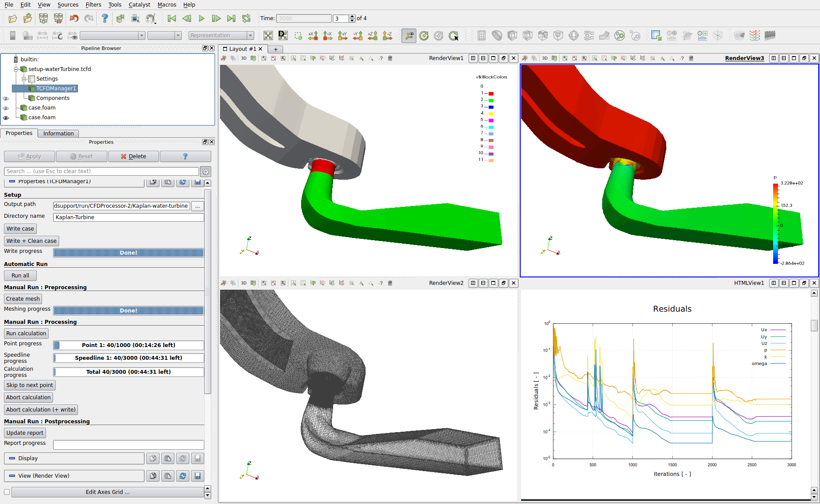The image size is (820, 504).
Task: Open the Representation dropdown
Action: (221, 35)
